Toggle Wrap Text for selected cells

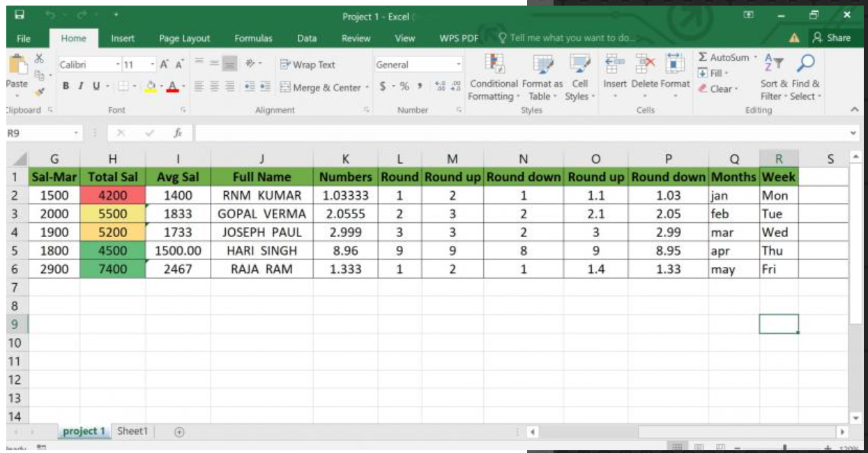coord(307,65)
